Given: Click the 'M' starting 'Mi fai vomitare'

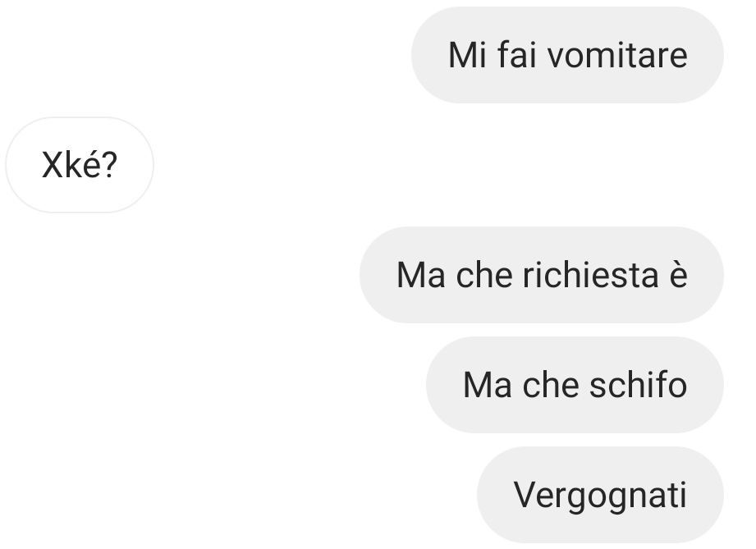Looking at the screenshot, I should [461, 55].
